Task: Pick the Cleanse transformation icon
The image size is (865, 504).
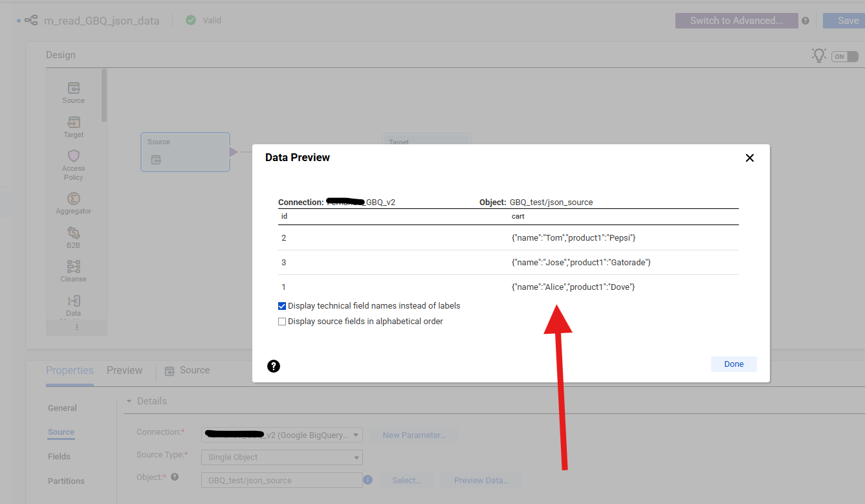Action: 74,267
